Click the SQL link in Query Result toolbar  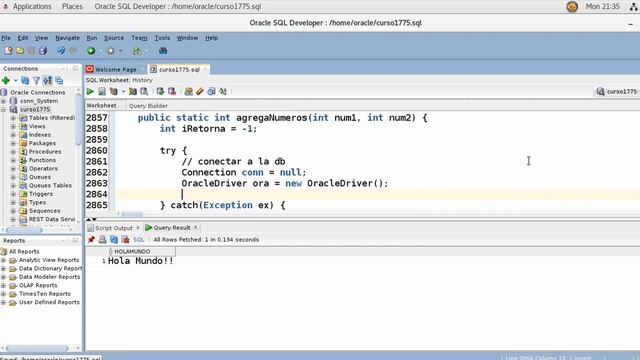(139, 240)
